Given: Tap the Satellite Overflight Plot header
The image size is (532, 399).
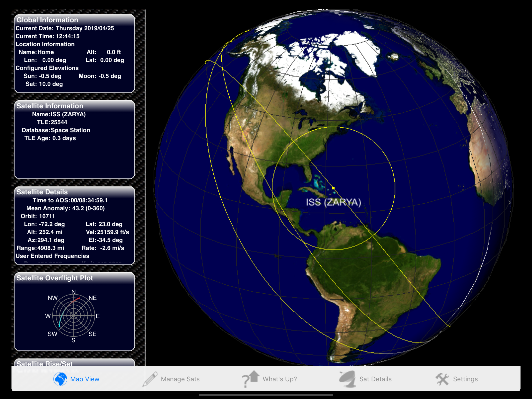Looking at the screenshot, I should [74, 278].
